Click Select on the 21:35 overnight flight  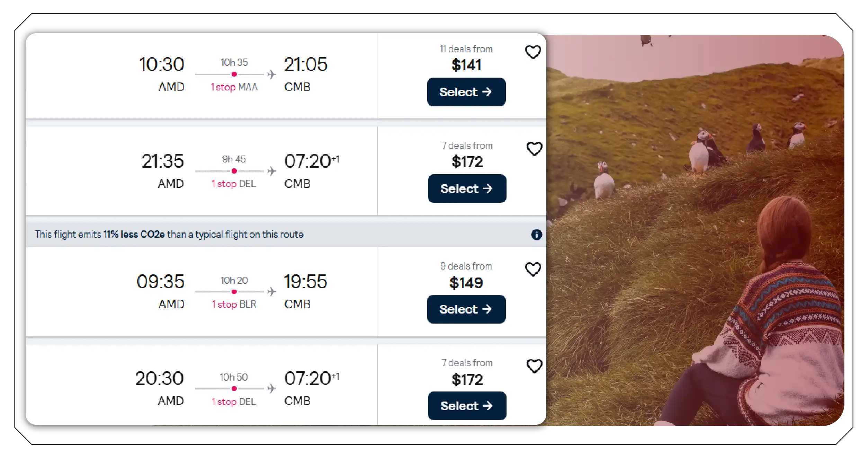coord(467,188)
